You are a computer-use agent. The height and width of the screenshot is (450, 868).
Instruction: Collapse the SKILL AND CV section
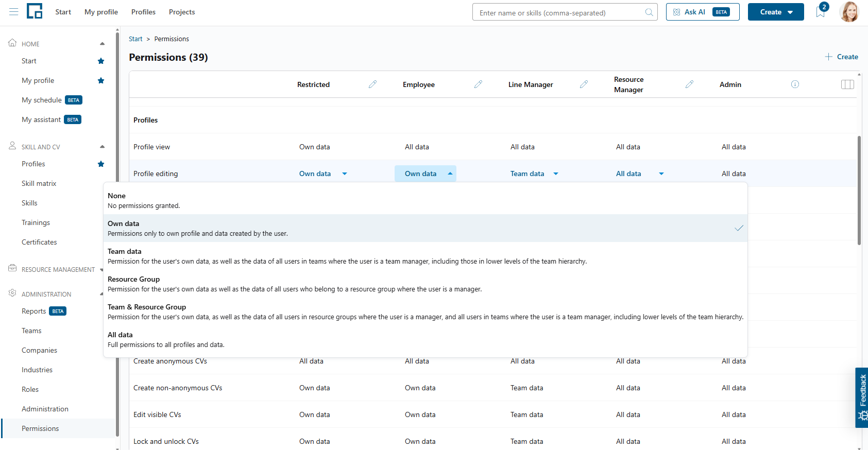(x=102, y=147)
